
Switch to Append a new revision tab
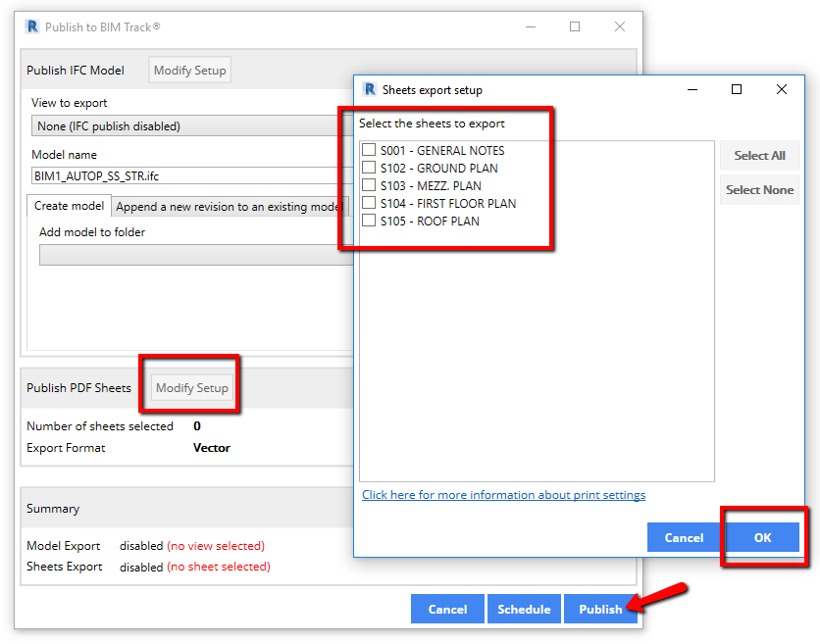coord(230,207)
